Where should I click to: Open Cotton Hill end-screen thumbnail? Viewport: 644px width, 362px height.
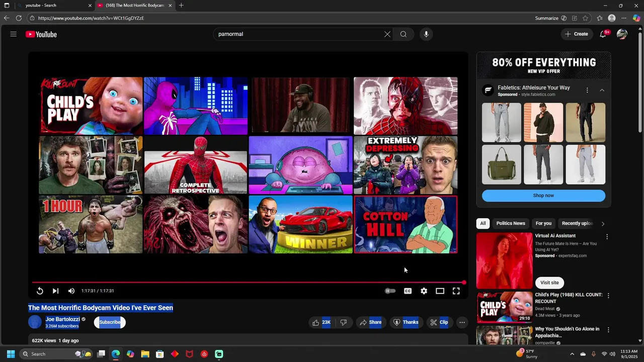click(406, 224)
